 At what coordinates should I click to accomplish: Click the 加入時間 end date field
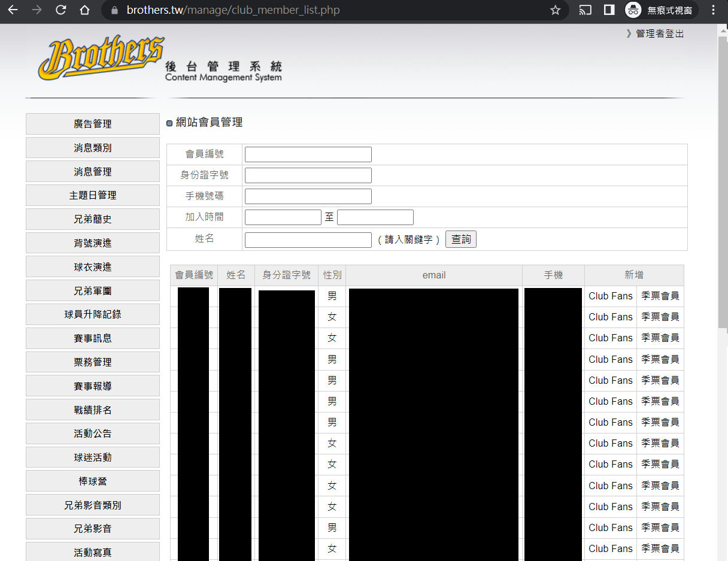(375, 217)
